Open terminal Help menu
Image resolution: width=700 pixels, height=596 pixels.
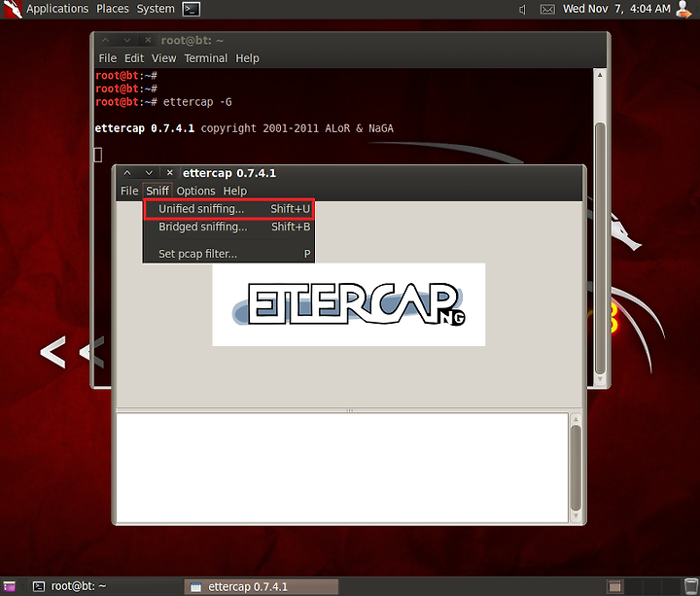pos(247,58)
